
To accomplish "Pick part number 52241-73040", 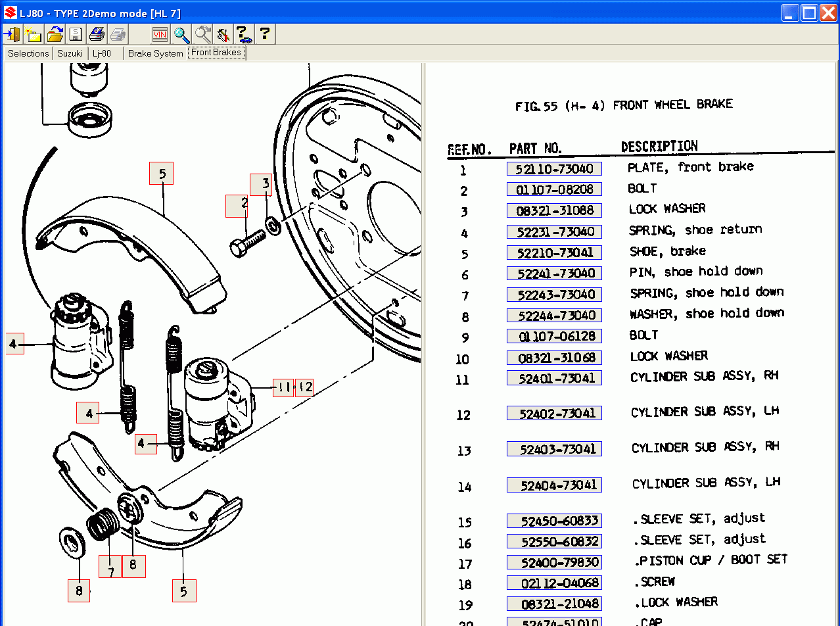I will 554,273.
